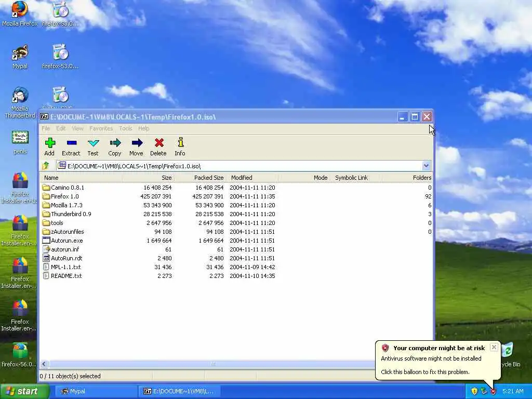Run the Test archive tool
This screenshot has height=399, width=532.
coord(92,147)
